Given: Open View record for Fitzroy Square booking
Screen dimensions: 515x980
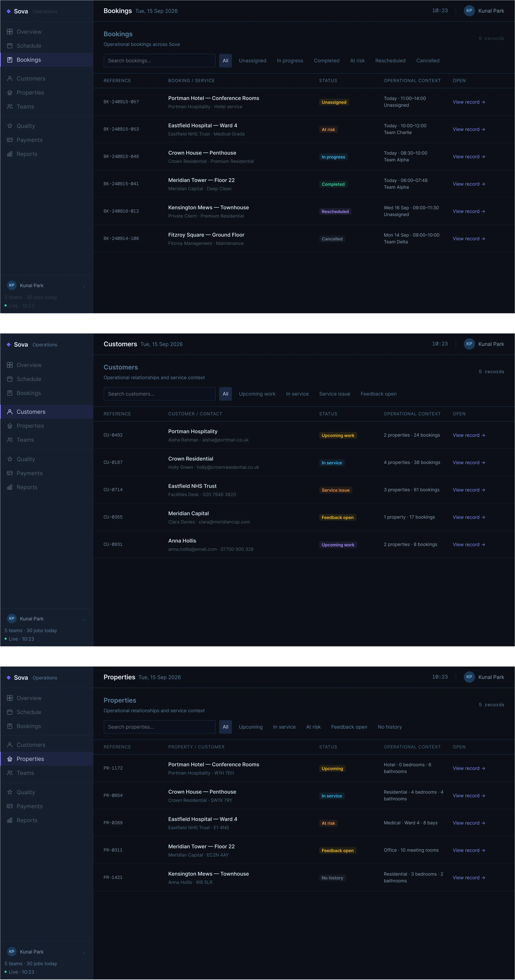Looking at the screenshot, I should coord(469,239).
